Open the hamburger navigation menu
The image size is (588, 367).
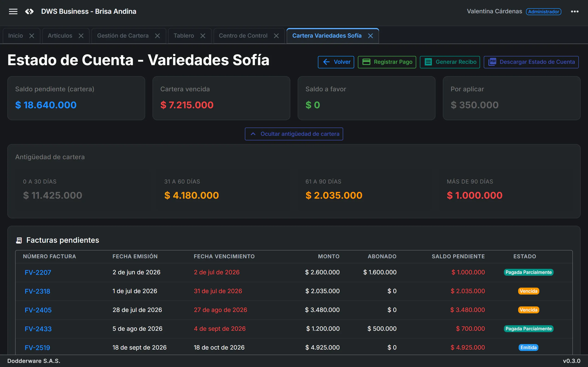(x=13, y=11)
